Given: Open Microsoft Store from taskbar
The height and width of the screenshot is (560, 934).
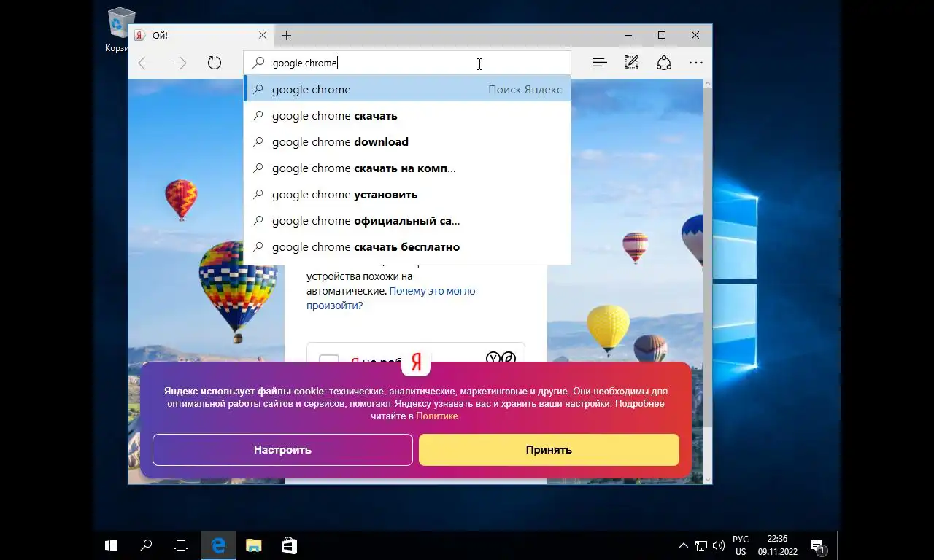Looking at the screenshot, I should tap(289, 545).
